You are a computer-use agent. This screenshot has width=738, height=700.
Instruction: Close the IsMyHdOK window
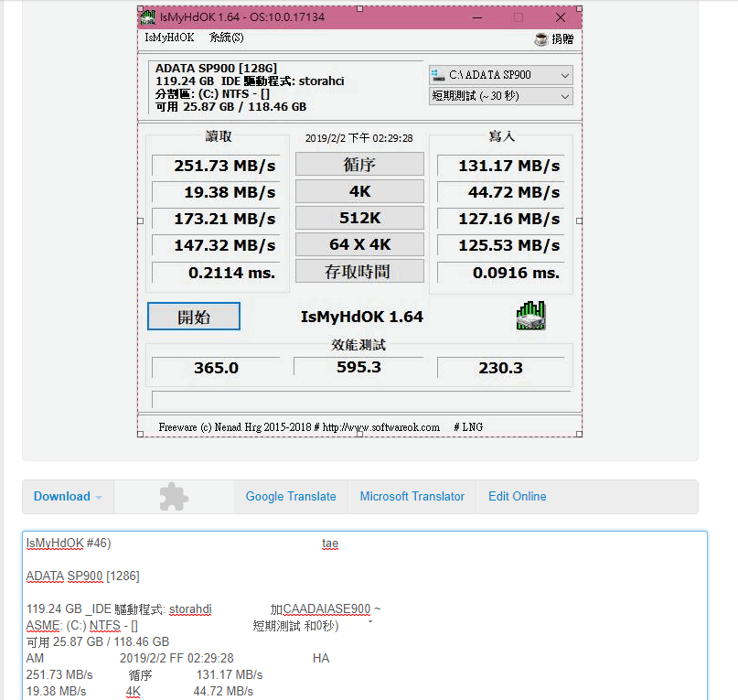pyautogui.click(x=560, y=17)
